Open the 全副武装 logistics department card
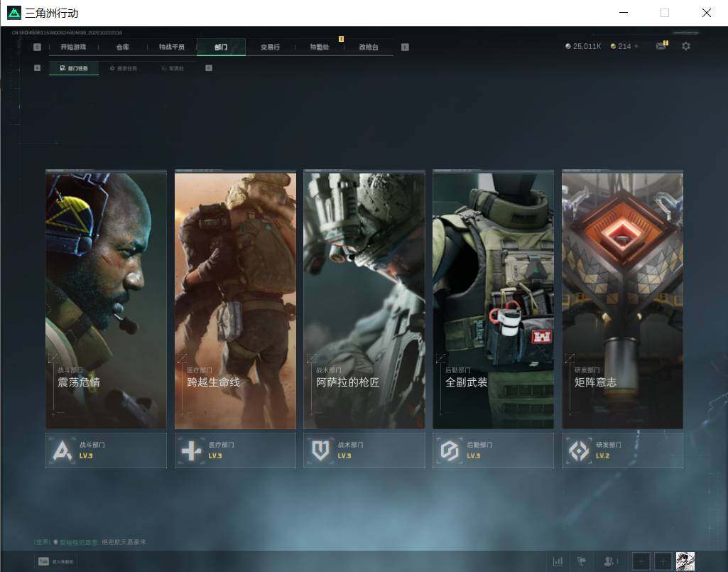Screen dimensions: 728x572 tap(494, 299)
